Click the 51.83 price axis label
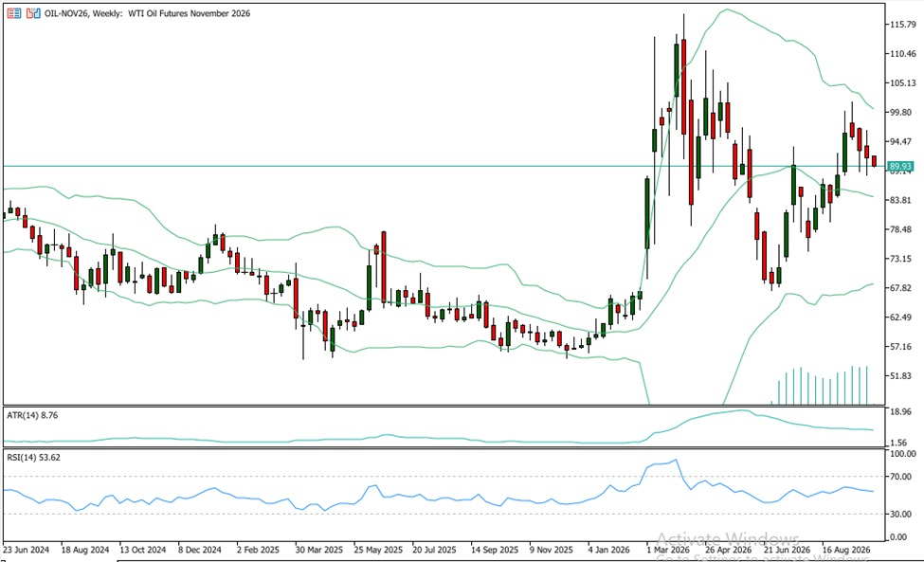This screenshot has width=924, height=562. (x=901, y=376)
